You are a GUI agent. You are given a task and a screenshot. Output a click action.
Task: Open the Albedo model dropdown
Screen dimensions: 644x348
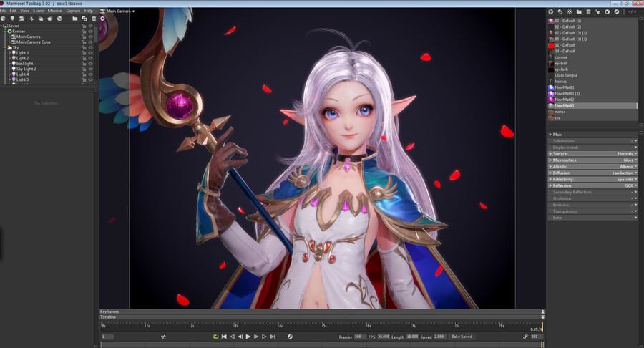pyautogui.click(x=628, y=166)
